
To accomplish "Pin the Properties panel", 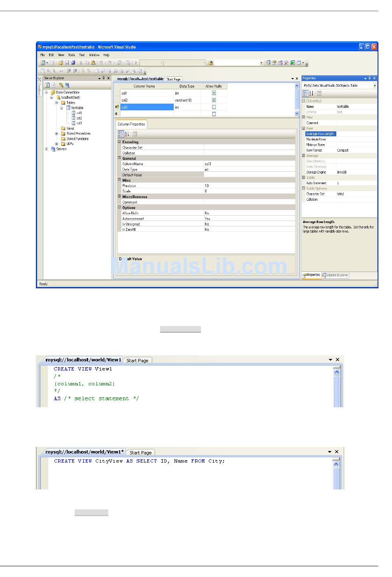I will tap(370, 78).
